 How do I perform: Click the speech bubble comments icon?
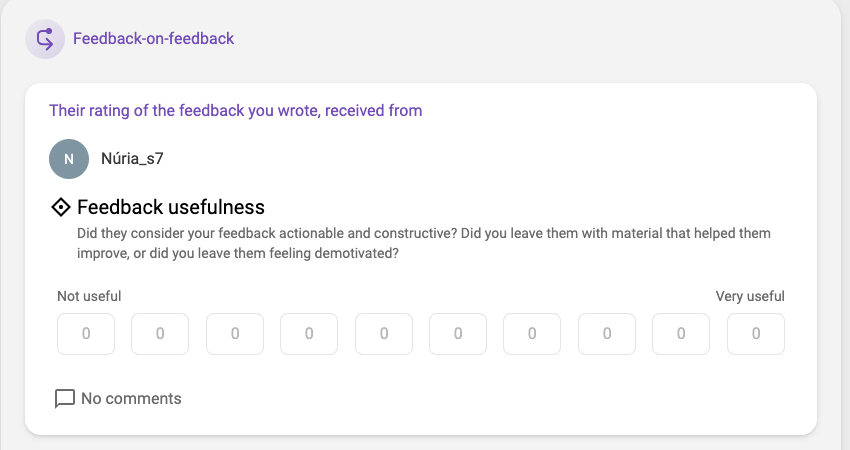click(x=65, y=398)
